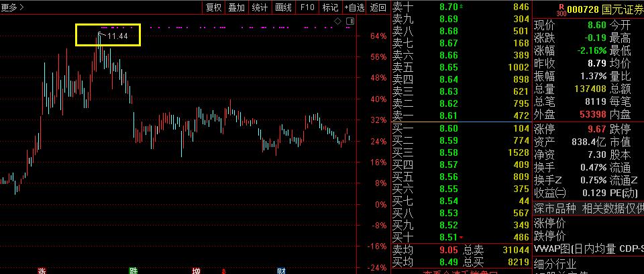This screenshot has height=274, width=644.
Task: Select the 卖九 ask row at 8.69
Action: point(461,19)
